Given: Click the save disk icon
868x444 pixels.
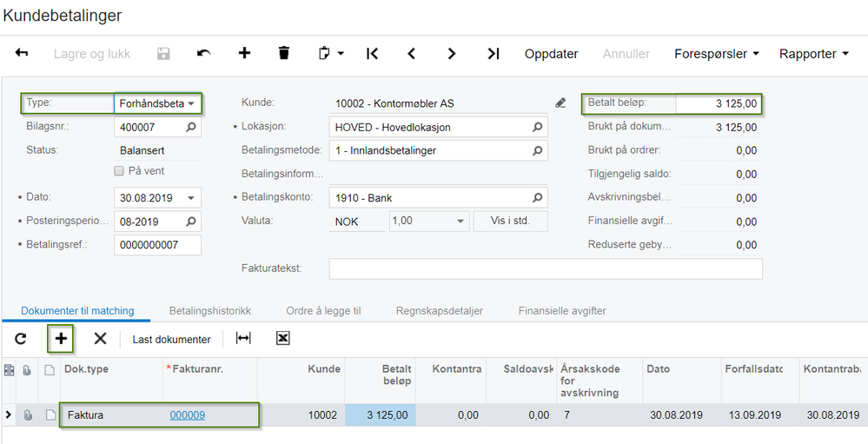Looking at the screenshot, I should click(163, 54).
